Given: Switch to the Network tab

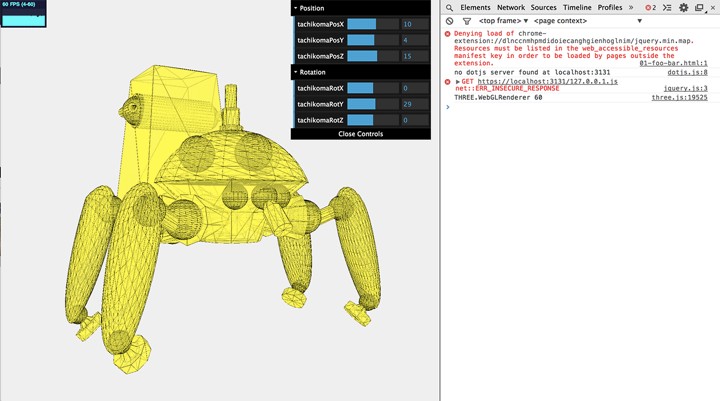Looking at the screenshot, I should point(511,7).
